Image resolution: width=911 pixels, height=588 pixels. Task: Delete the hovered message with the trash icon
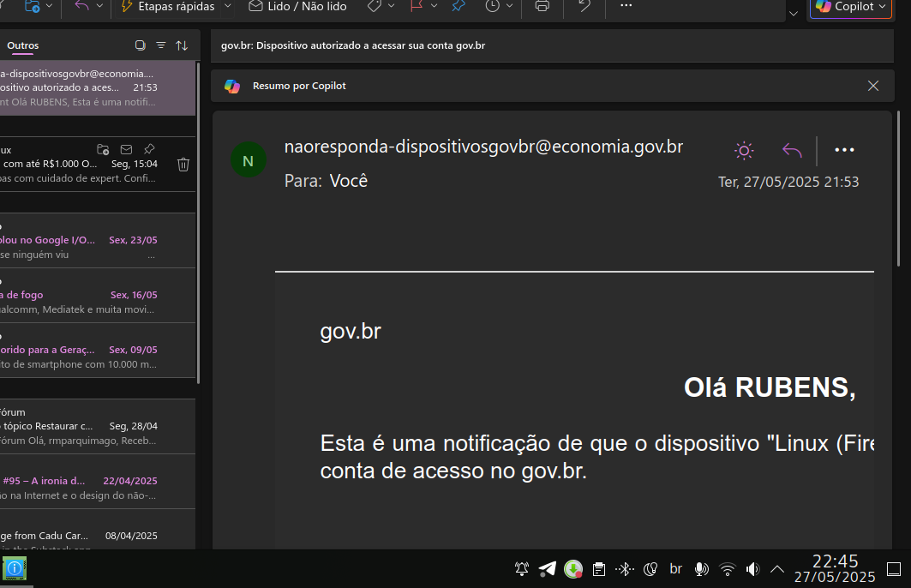(x=183, y=164)
